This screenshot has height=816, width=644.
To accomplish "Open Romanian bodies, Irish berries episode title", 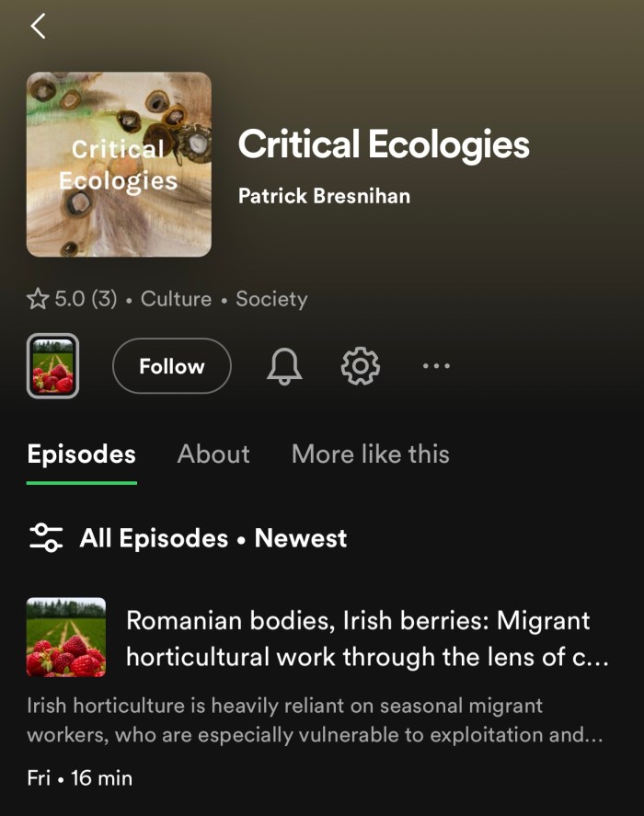I will 367,638.
